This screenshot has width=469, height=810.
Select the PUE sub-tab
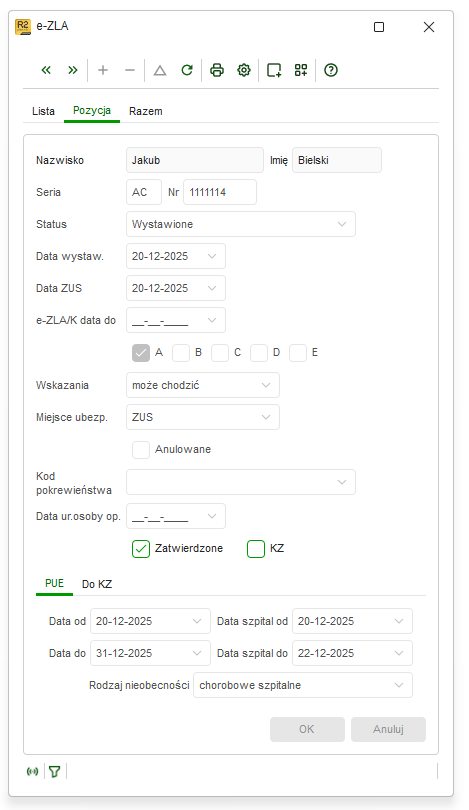coord(54,584)
